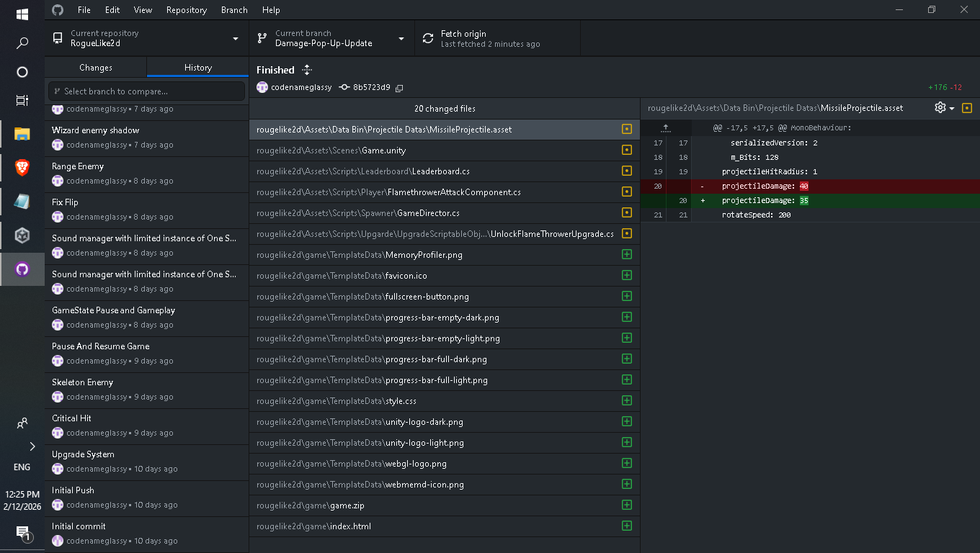Open the Branch menu

click(234, 10)
